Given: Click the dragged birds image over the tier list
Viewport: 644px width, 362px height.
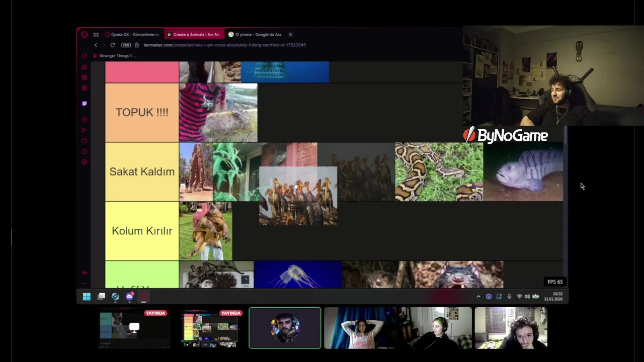Looking at the screenshot, I should [x=298, y=196].
